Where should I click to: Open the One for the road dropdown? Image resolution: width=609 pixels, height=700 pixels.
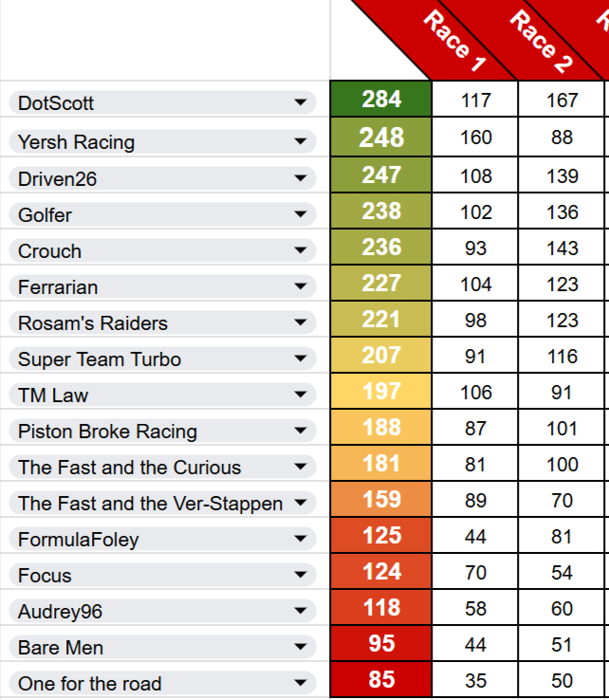tap(301, 683)
